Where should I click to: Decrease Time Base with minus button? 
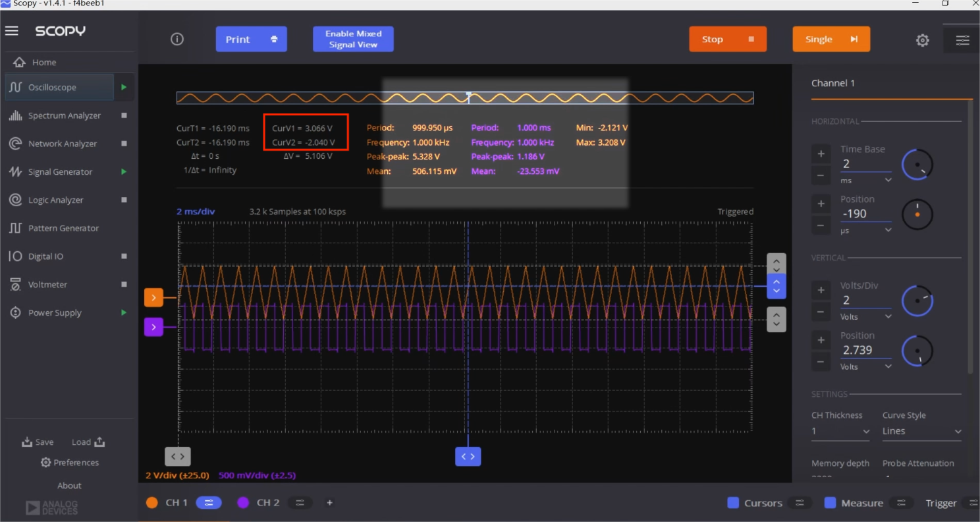[x=821, y=175]
